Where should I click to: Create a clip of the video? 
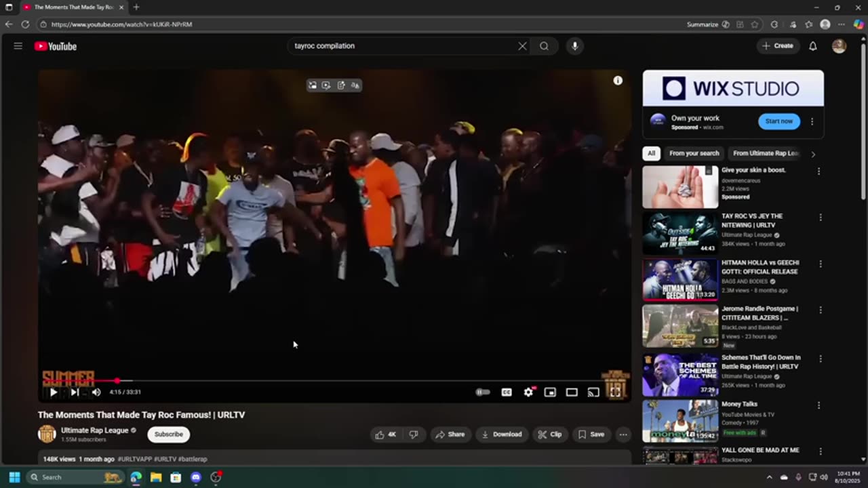(550, 434)
